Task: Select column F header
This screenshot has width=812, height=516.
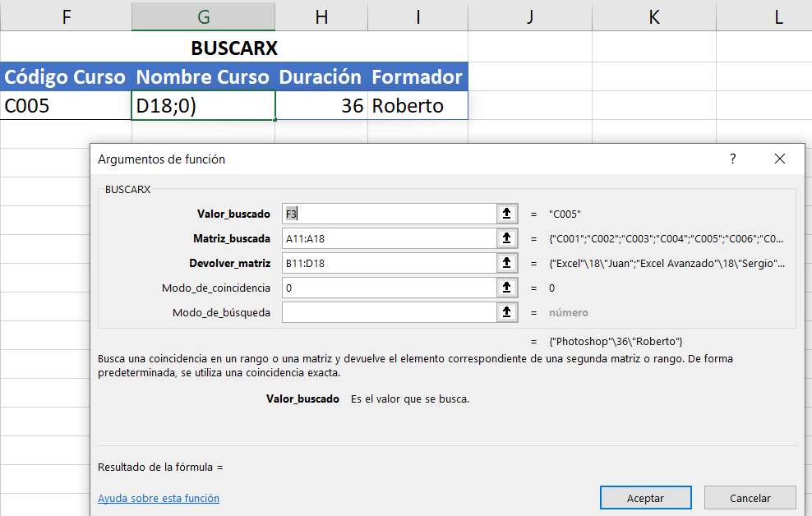Action: coord(66,16)
